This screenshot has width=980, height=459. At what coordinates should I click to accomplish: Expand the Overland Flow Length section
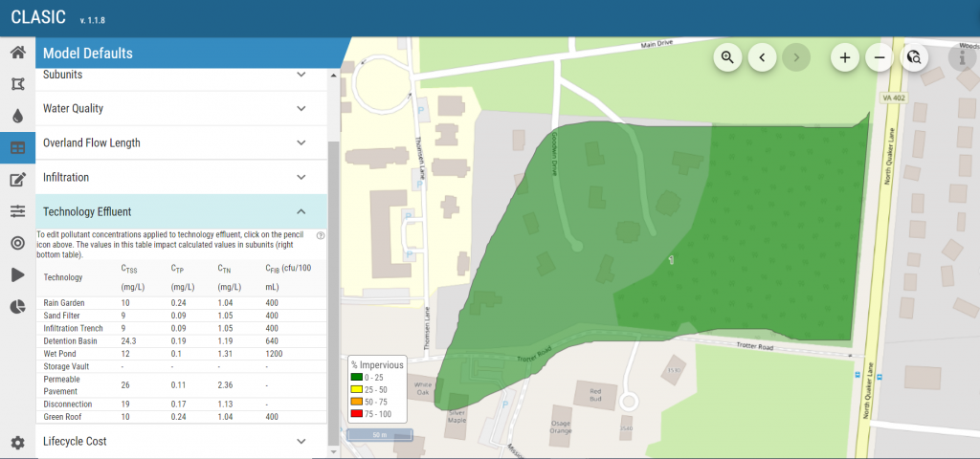point(182,142)
